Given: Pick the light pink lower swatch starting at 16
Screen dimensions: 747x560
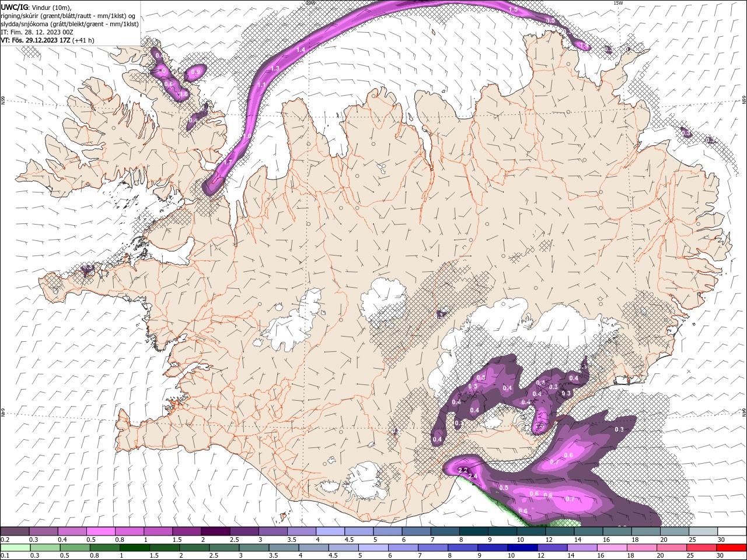Looking at the screenshot, I should click(612, 548).
